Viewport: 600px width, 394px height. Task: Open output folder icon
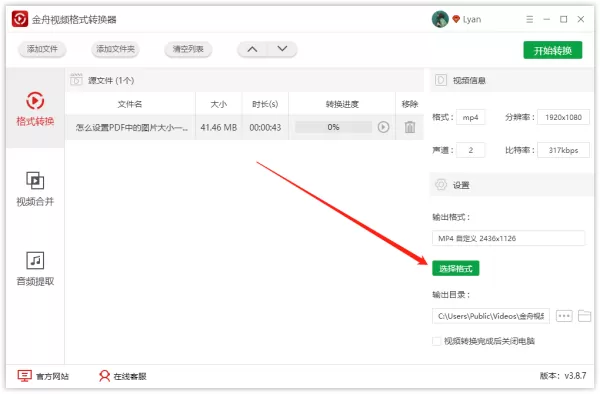click(x=584, y=316)
